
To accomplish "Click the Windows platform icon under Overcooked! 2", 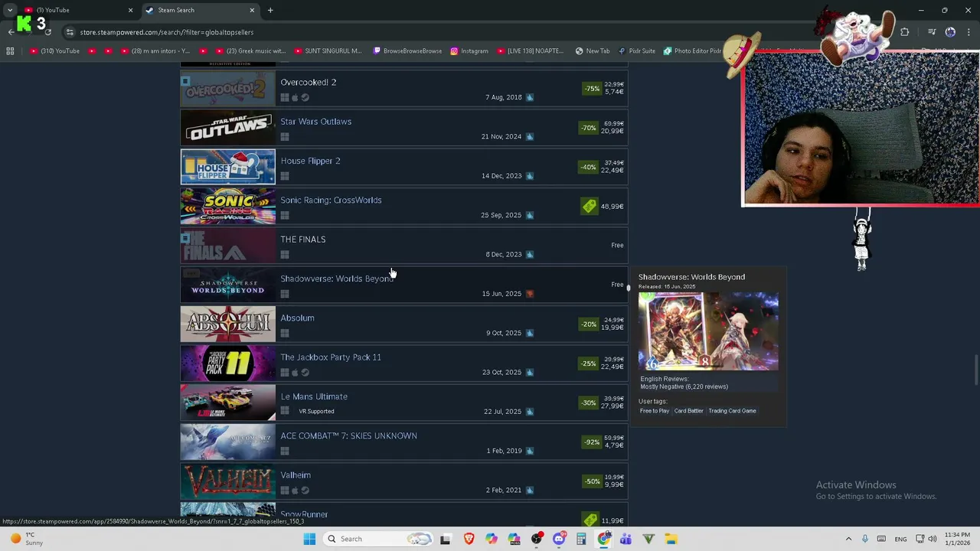I will pyautogui.click(x=285, y=98).
